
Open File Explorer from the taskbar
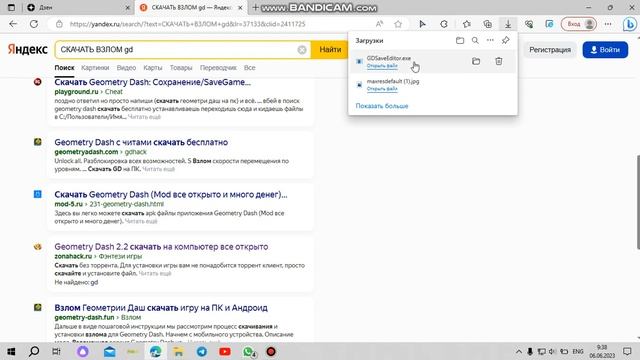pos(178,351)
